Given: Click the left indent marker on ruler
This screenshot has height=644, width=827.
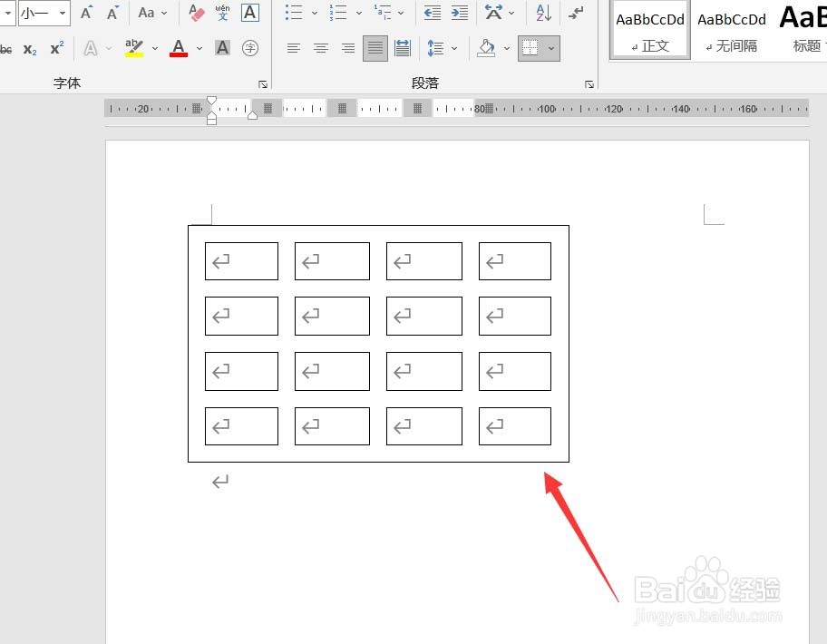Looking at the screenshot, I should click(x=211, y=120).
